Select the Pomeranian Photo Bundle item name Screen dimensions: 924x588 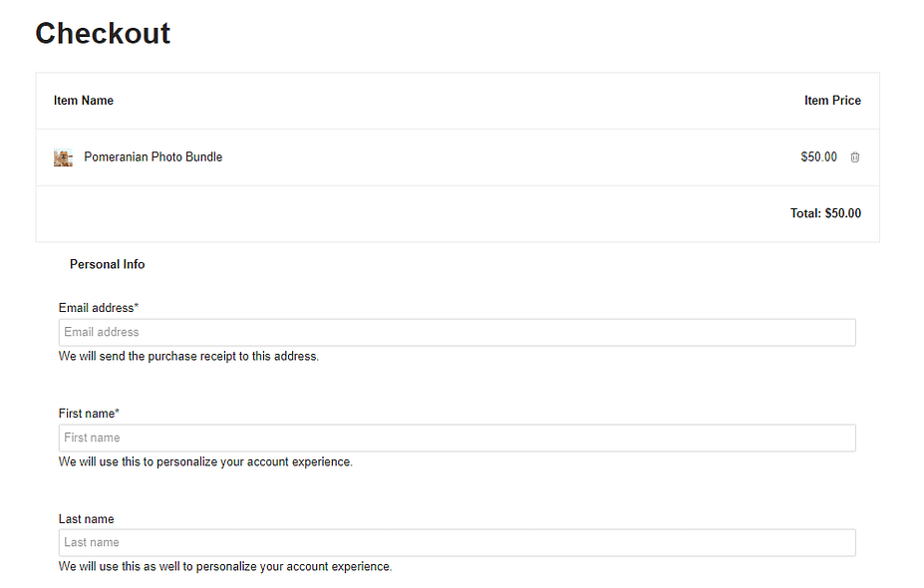click(154, 156)
